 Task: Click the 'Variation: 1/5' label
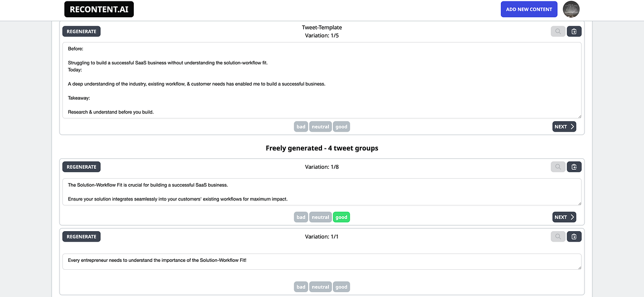point(322,36)
